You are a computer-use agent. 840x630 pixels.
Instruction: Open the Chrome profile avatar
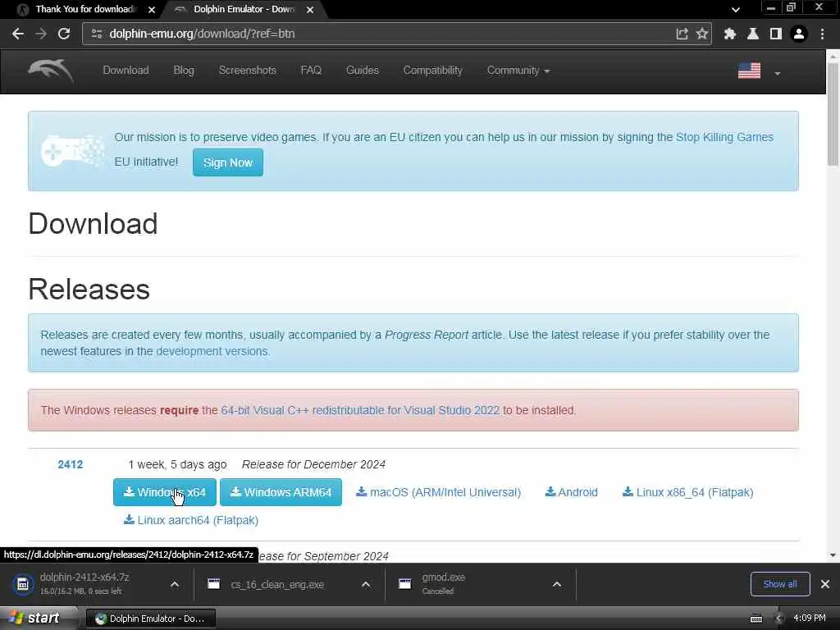click(x=799, y=34)
